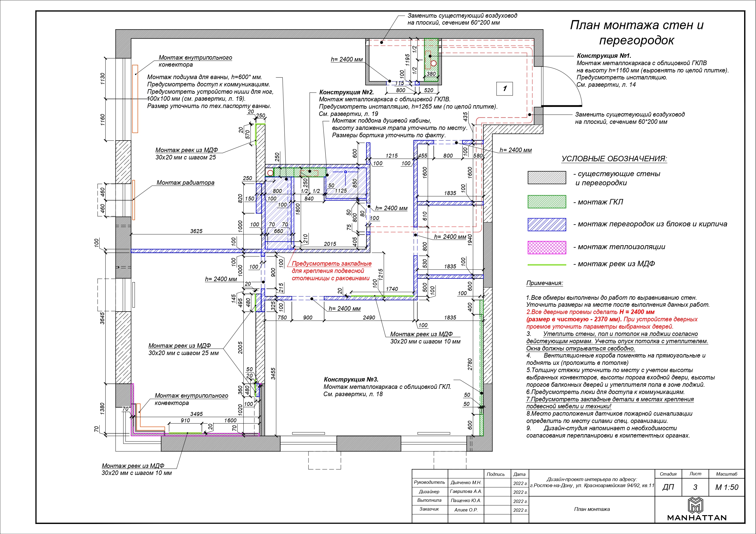
Task: Click the stage cell 'ДП' in the title block
Action: click(x=668, y=487)
